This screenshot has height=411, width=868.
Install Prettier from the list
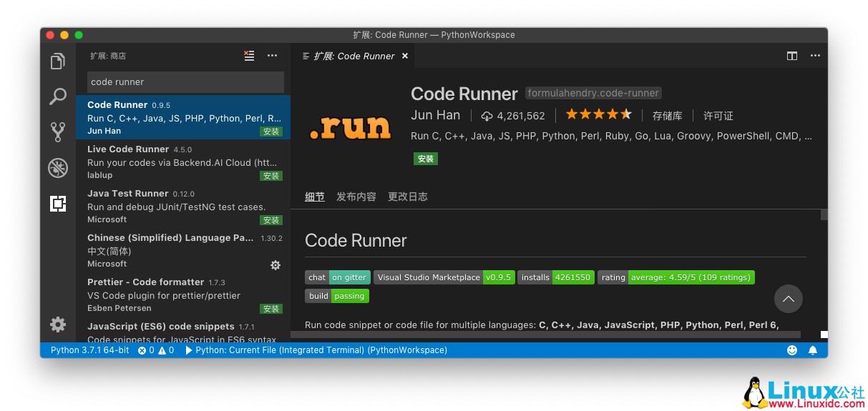pos(271,309)
